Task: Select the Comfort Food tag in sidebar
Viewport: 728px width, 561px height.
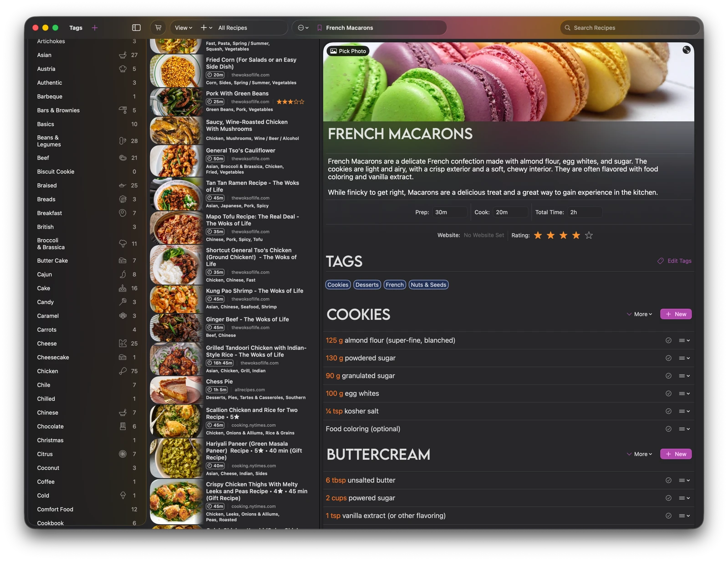Action: pyautogui.click(x=55, y=509)
